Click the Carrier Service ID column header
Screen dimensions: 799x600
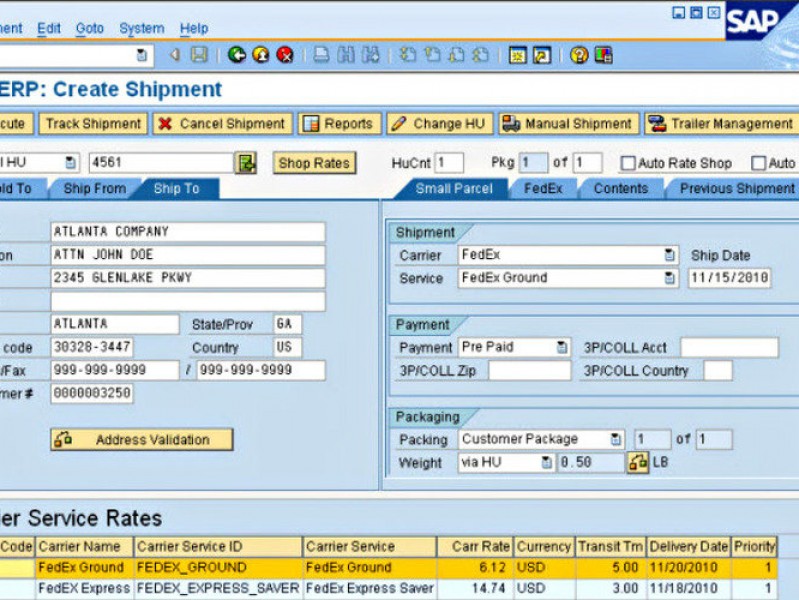tap(218, 546)
